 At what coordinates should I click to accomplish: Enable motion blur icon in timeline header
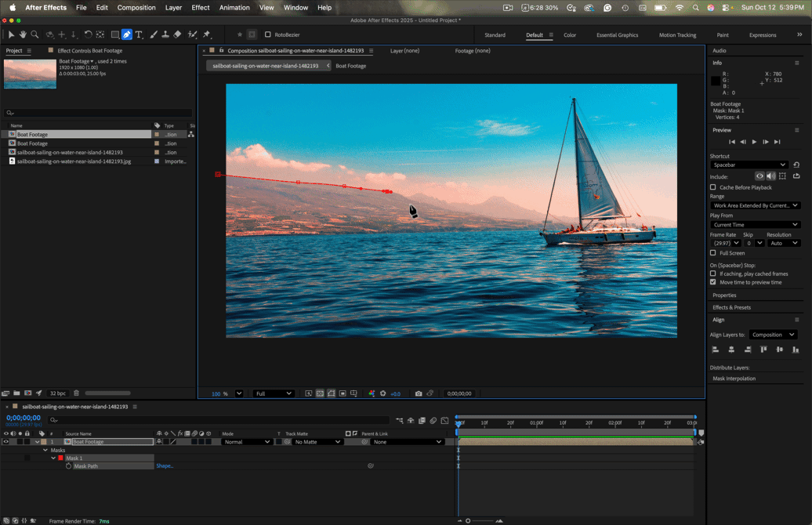433,421
